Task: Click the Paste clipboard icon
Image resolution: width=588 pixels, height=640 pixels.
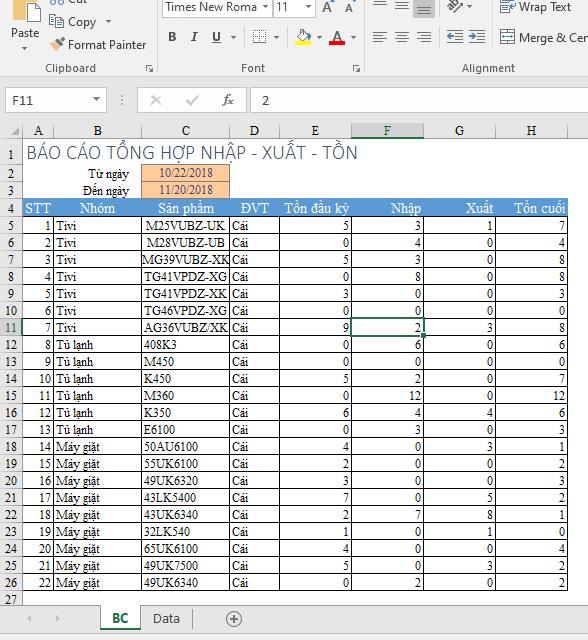Action: (26, 11)
